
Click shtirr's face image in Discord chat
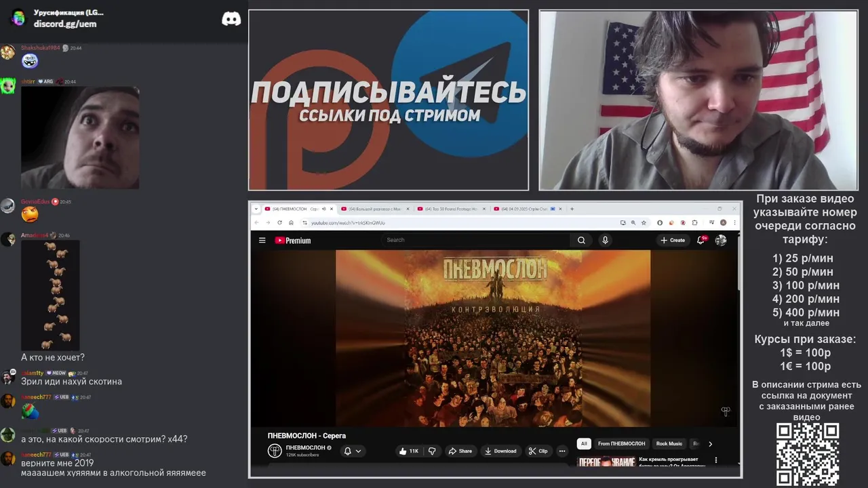coord(80,138)
